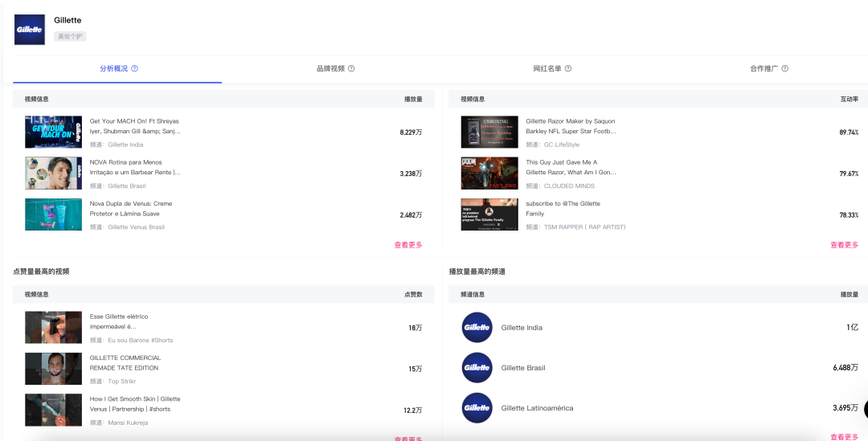The height and width of the screenshot is (441, 868).
Task: Click title GILLETTE COMMERCIAL REMADE TATE EDITION
Action: 125,362
